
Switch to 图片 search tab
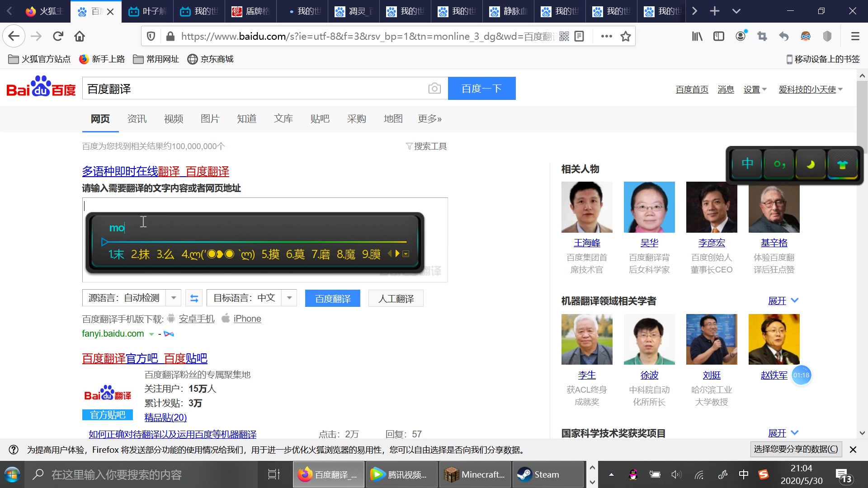tap(210, 118)
